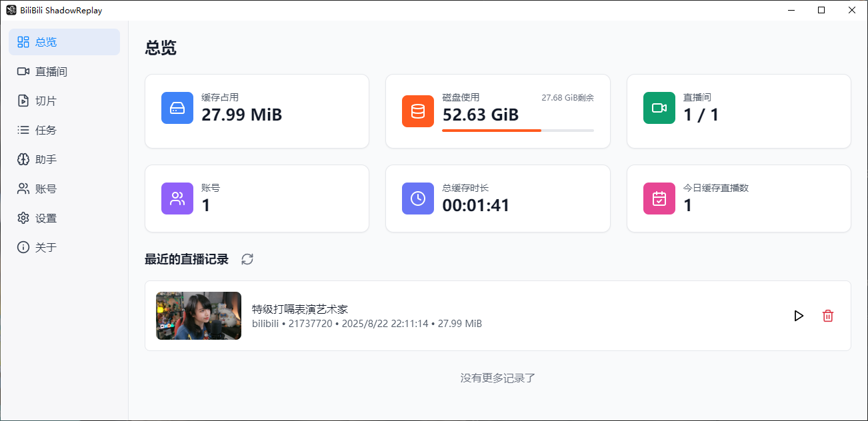The image size is (868, 421).
Task: Refresh the 最近的直播记录 list
Action: coord(247,259)
